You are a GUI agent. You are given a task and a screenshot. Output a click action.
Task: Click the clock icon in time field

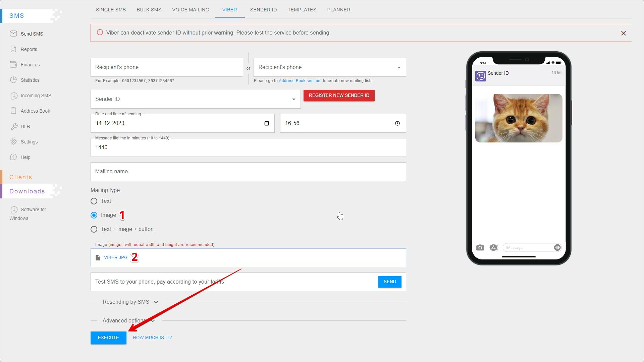(397, 123)
